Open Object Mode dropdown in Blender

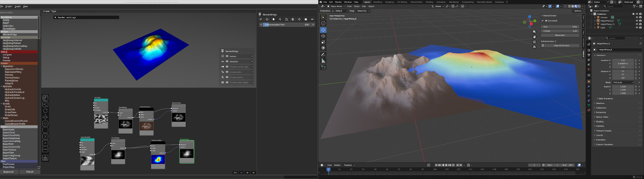(x=336, y=6)
